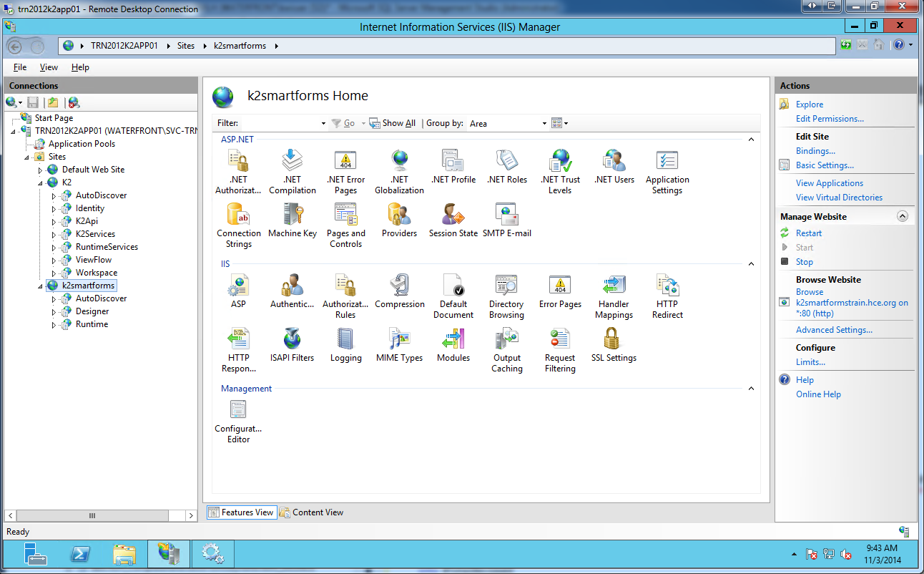Open ISAPI Filters feature
This screenshot has height=574, width=924.
[292, 345]
